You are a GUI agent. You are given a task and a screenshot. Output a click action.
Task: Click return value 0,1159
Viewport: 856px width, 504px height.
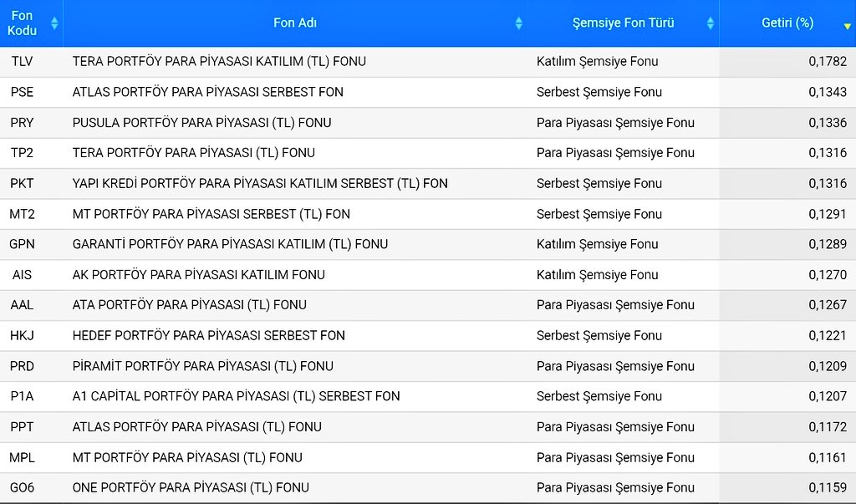click(828, 487)
